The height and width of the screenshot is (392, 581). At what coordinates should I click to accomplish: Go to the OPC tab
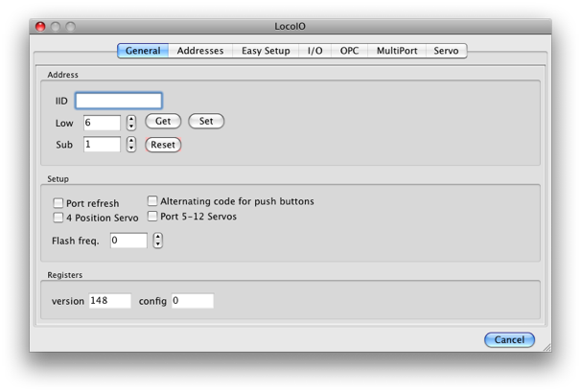pos(349,51)
